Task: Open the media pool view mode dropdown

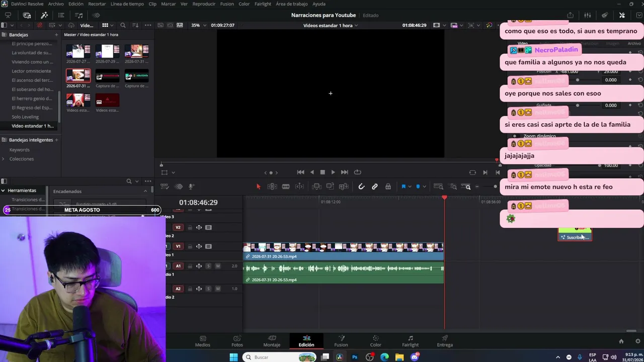Action: [x=113, y=25]
